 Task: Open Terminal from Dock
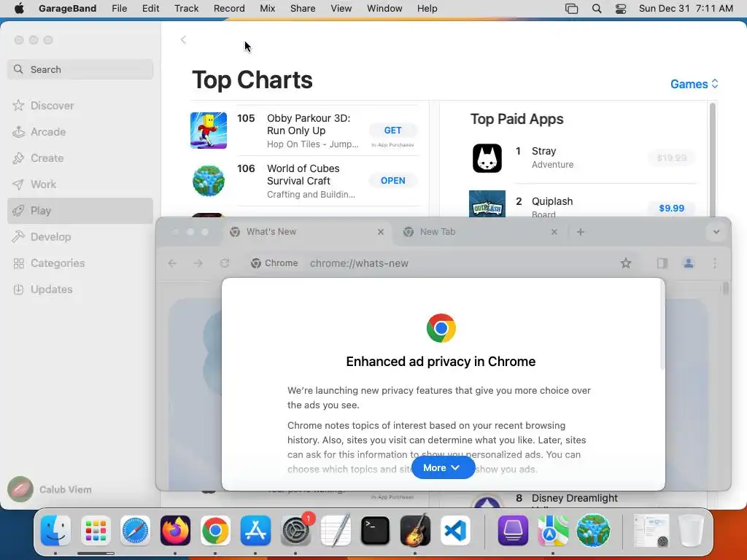pyautogui.click(x=376, y=531)
